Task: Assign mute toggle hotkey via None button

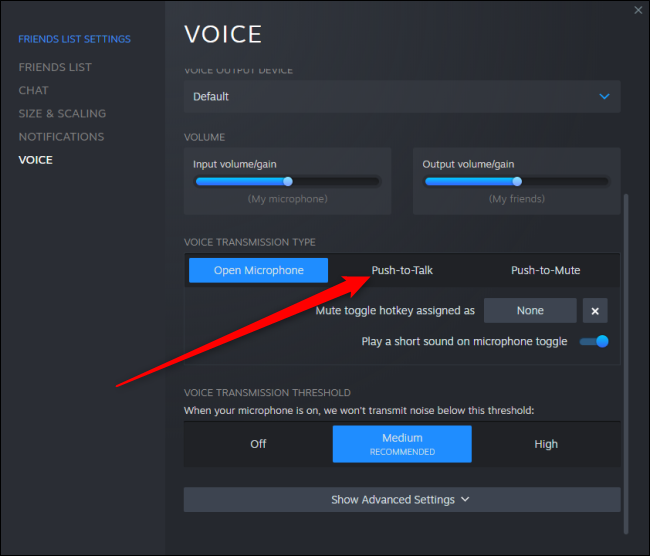Action: (530, 311)
